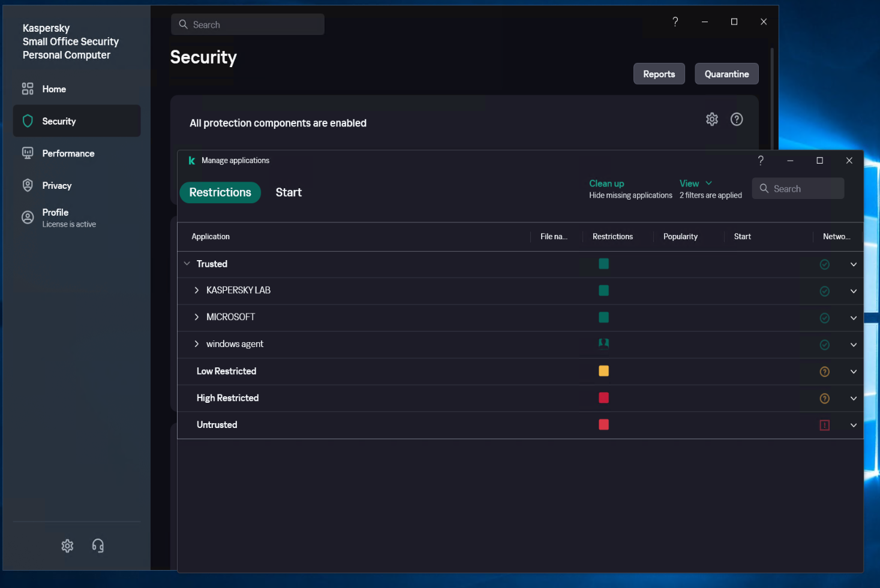The image size is (880, 588).
Task: Open network dropdown for High Restricted row
Action: pyautogui.click(x=854, y=399)
